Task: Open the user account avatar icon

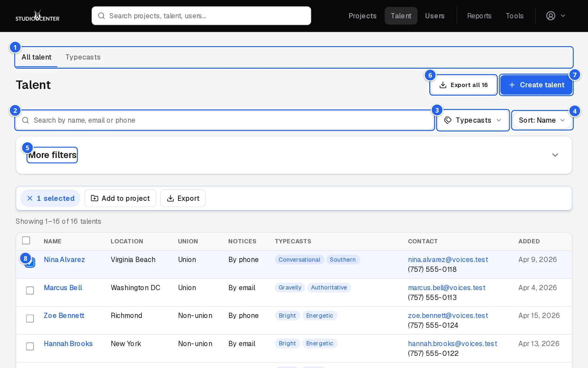Action: pos(550,16)
